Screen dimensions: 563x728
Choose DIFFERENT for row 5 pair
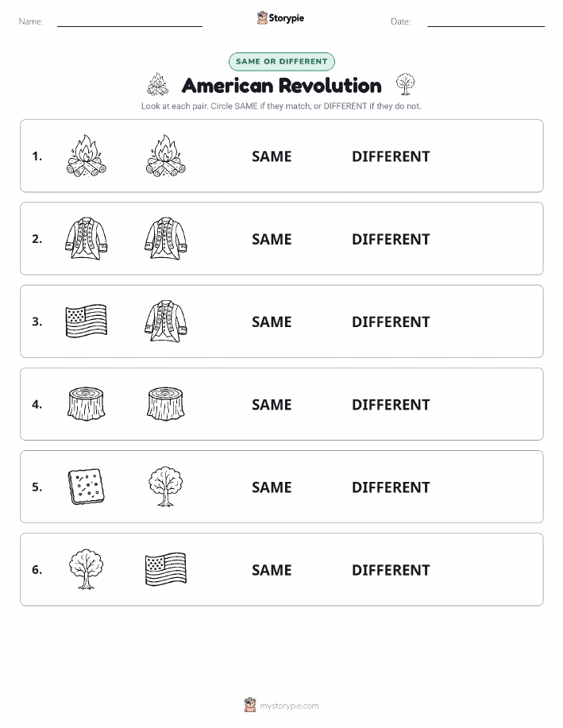click(391, 487)
